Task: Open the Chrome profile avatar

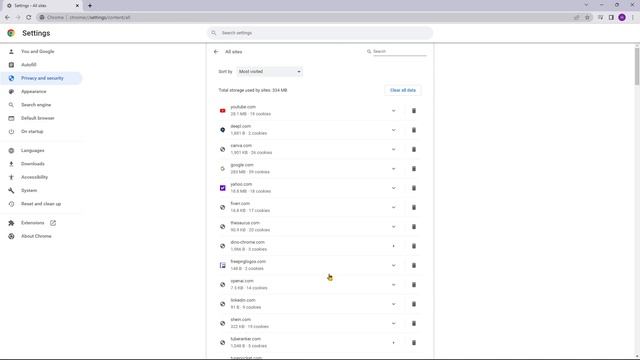Action: click(622, 18)
